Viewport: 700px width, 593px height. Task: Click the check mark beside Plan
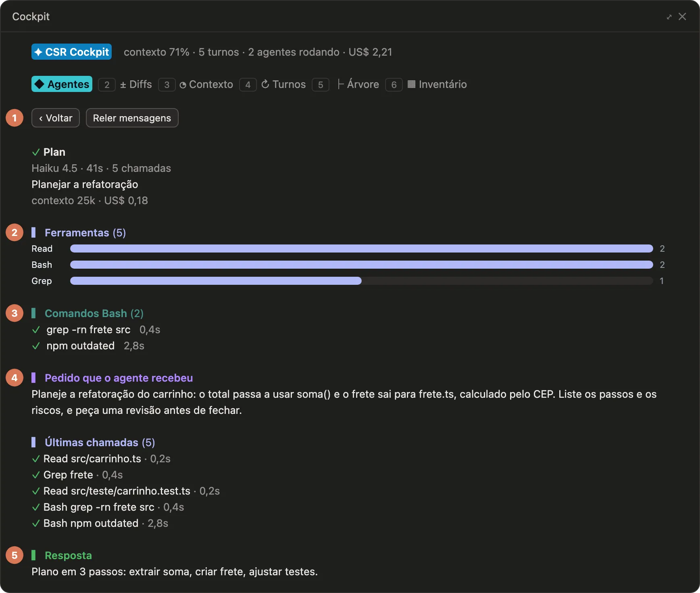tap(36, 152)
